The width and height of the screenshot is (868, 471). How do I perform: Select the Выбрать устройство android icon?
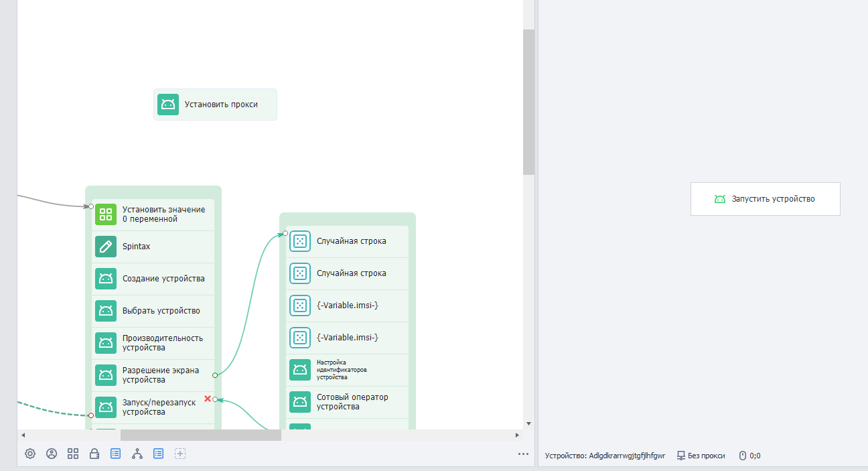106,311
